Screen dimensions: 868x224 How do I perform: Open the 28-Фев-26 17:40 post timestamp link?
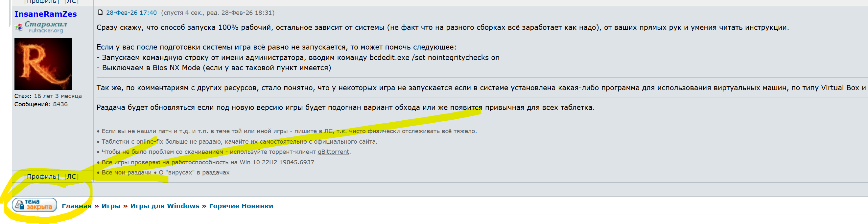click(x=131, y=13)
